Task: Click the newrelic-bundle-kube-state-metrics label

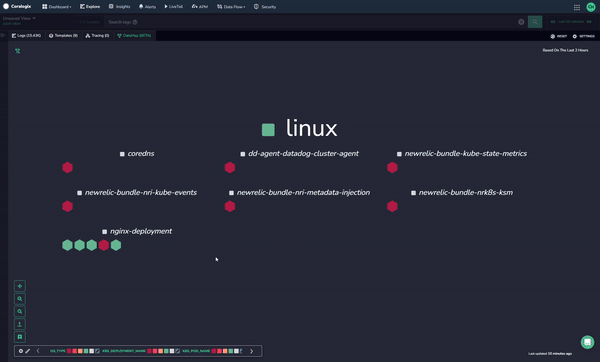Action: tap(466, 153)
